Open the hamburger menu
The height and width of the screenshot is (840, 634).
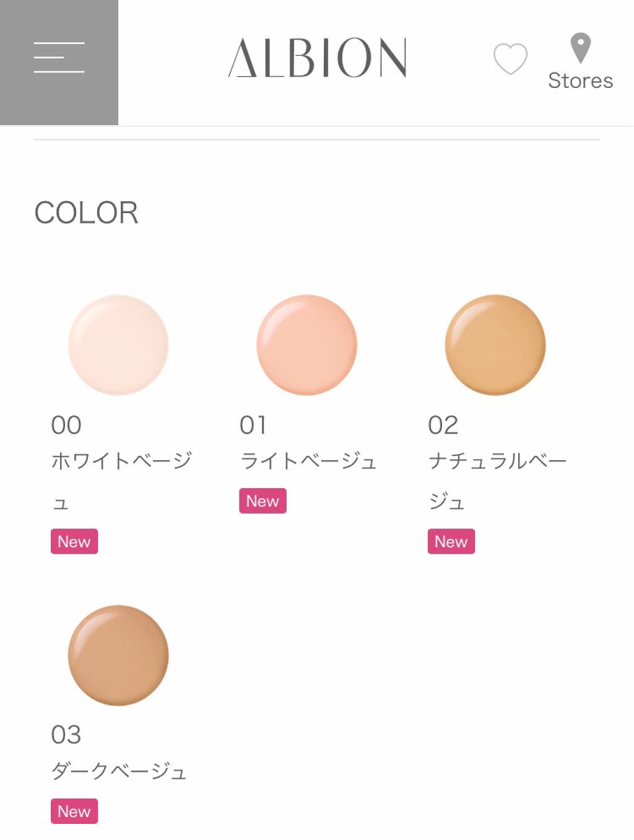click(59, 58)
